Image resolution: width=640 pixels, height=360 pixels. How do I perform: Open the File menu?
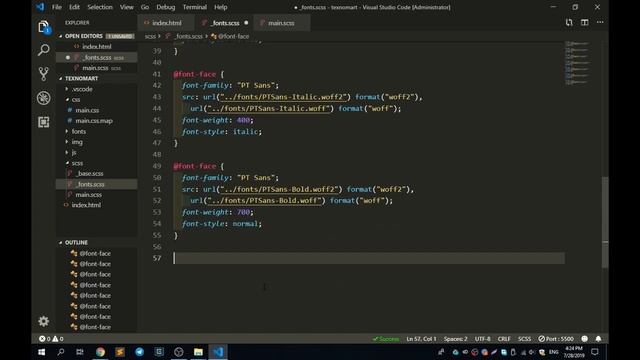click(57, 7)
